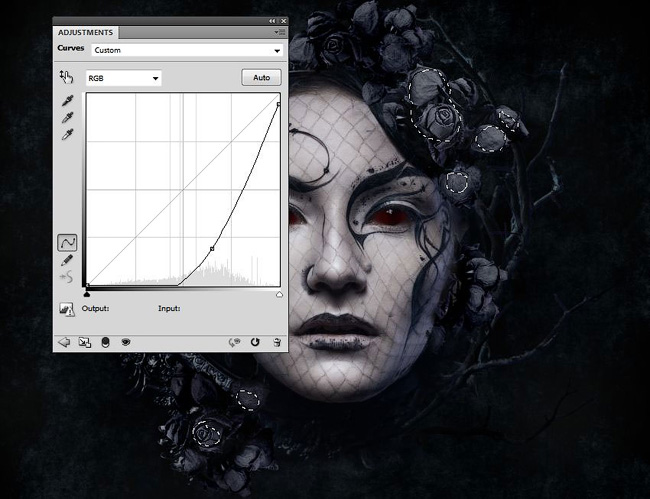This screenshot has width=650, height=499.
Task: Click the Input value label
Action: click(x=169, y=308)
